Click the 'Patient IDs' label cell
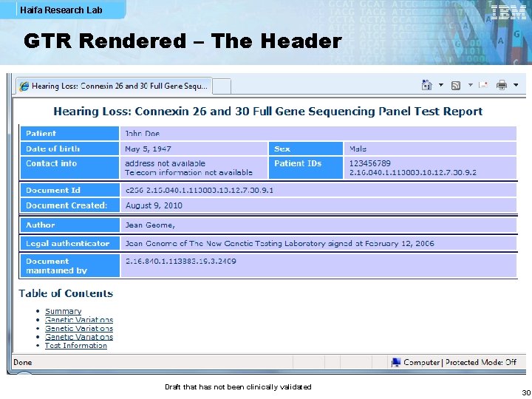532x399 pixels. pos(306,168)
